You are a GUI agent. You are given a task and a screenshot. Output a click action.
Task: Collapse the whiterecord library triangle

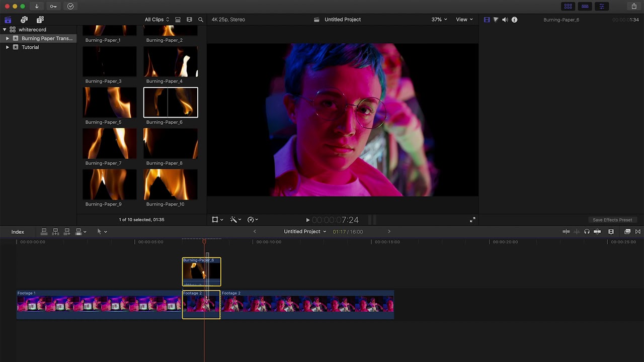click(x=5, y=30)
